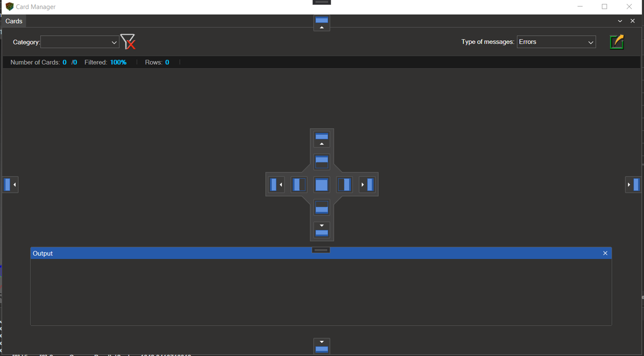
Task: Expand Cards panel options chevron menu
Action: [620, 21]
